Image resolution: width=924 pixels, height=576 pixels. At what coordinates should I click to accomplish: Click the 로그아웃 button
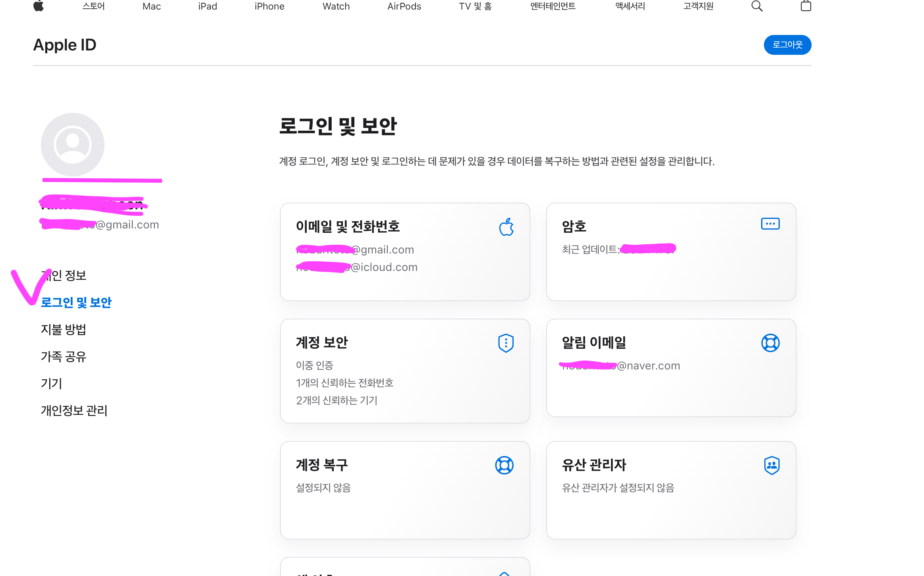tap(787, 45)
